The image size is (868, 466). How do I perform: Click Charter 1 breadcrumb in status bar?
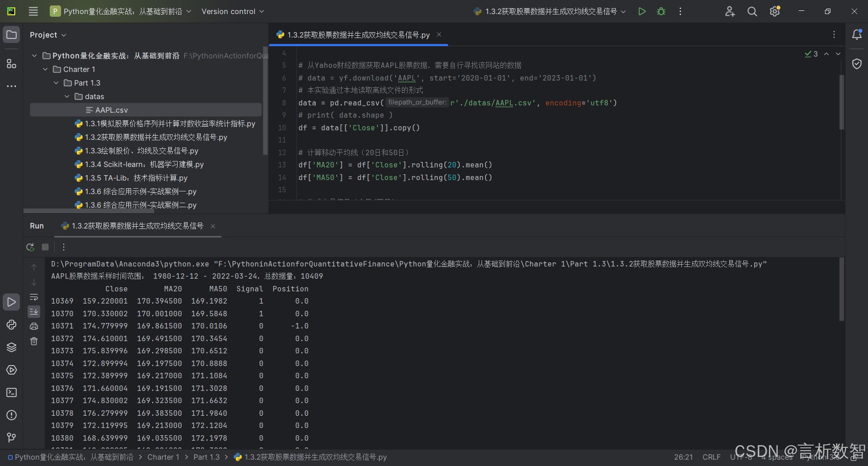(163, 457)
